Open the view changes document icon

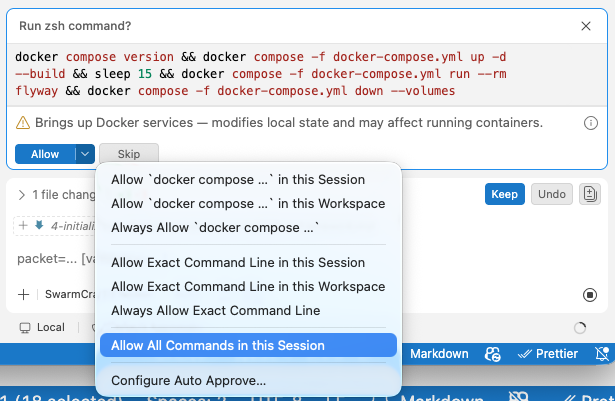(590, 194)
